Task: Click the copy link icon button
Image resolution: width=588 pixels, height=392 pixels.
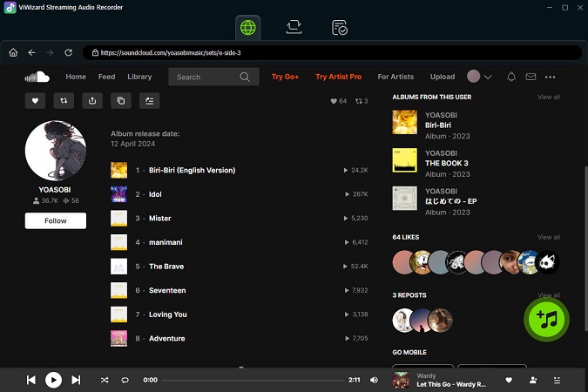Action: pyautogui.click(x=121, y=100)
